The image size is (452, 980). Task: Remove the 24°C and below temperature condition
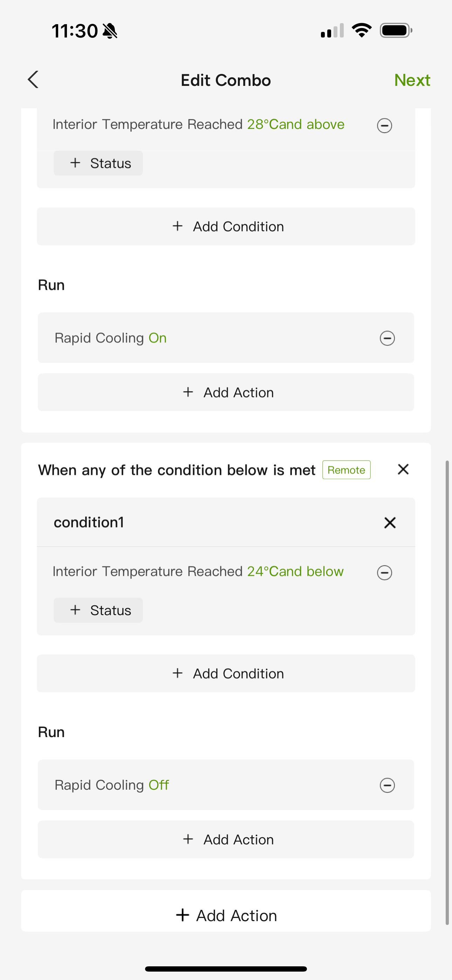[x=384, y=572]
